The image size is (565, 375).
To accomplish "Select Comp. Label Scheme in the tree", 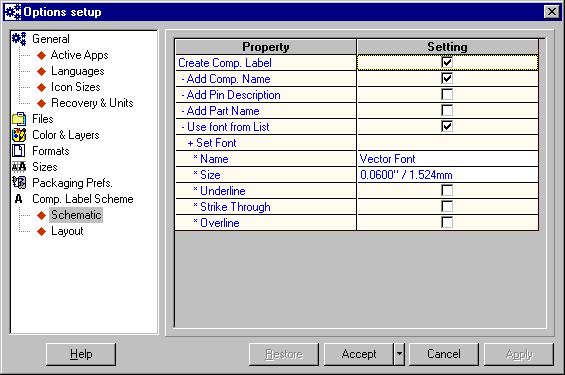I will (83, 199).
